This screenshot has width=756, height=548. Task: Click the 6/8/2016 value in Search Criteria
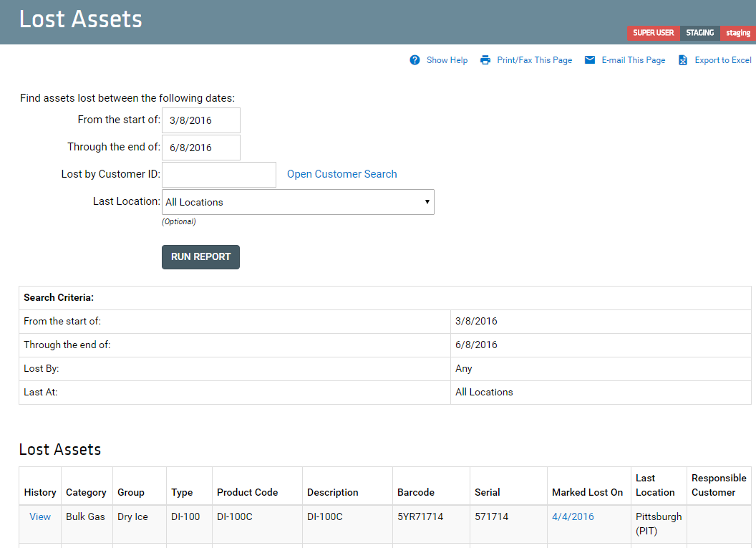click(x=476, y=345)
